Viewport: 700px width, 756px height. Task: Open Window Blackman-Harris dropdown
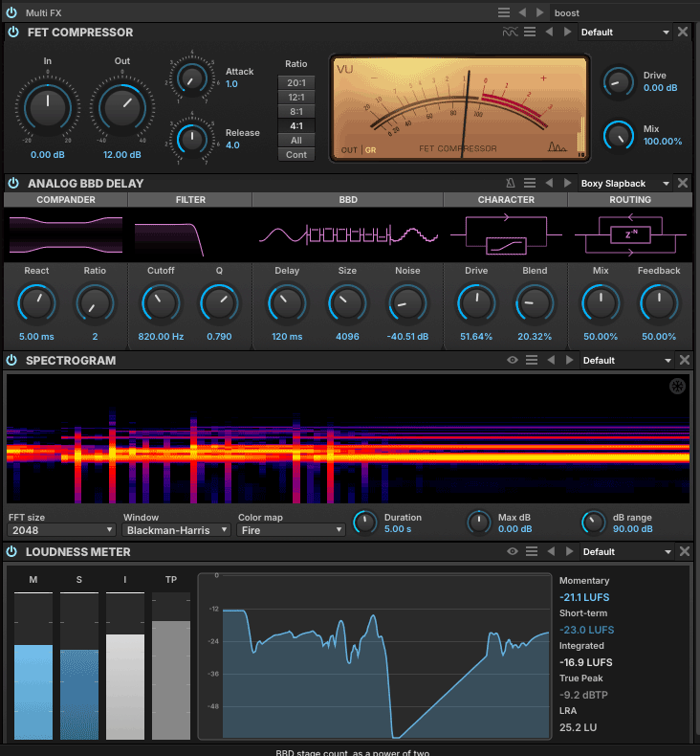(x=176, y=530)
